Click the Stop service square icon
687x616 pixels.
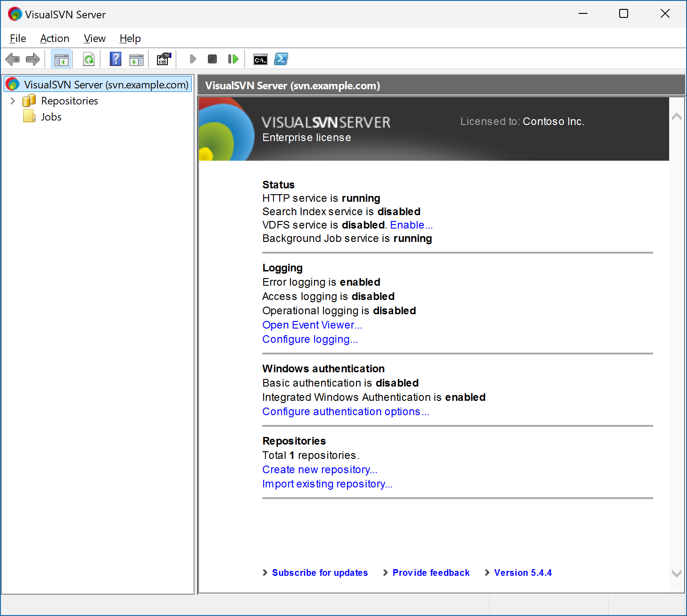tap(212, 59)
